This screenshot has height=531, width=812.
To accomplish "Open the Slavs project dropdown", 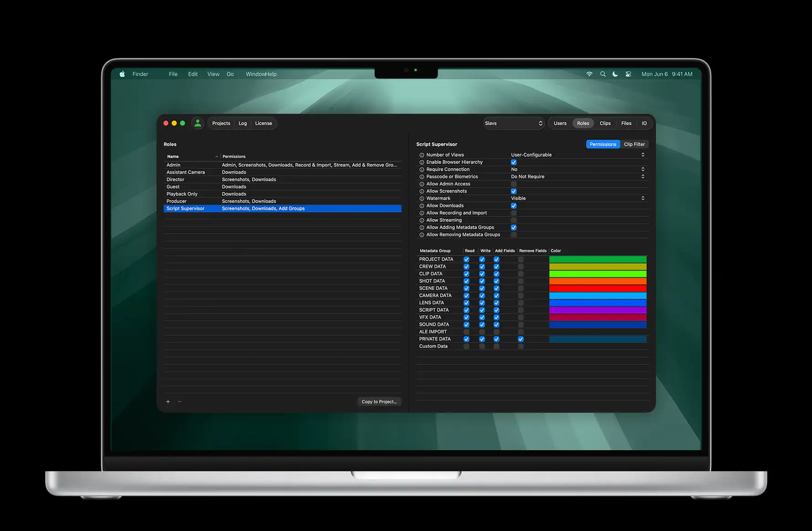I will coord(514,123).
